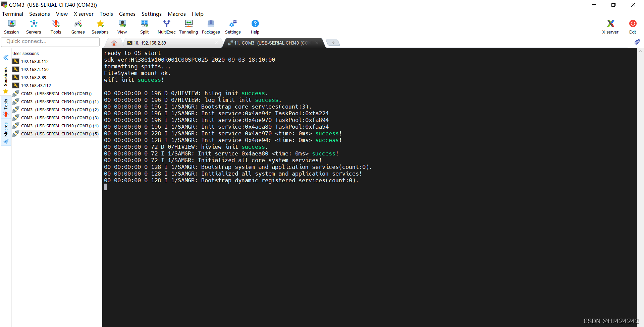The height and width of the screenshot is (327, 644).
Task: Collapse the sidebar with double chevron
Action: (6, 58)
